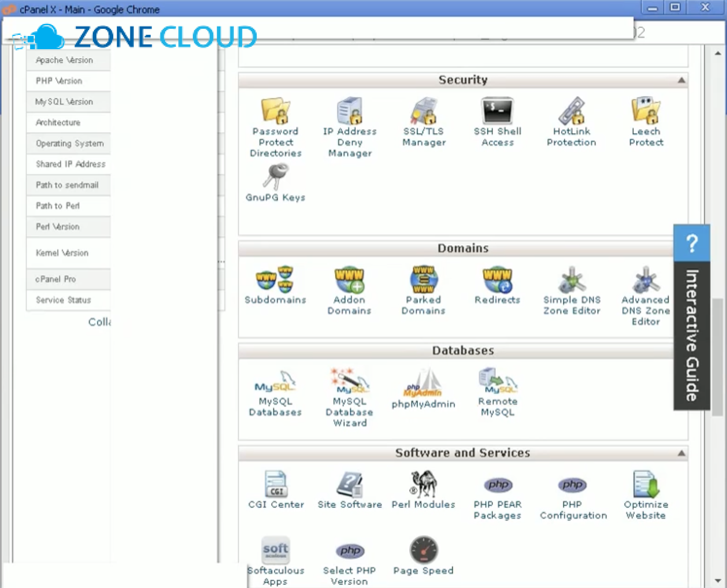Select the Path to Perl row

coord(68,206)
